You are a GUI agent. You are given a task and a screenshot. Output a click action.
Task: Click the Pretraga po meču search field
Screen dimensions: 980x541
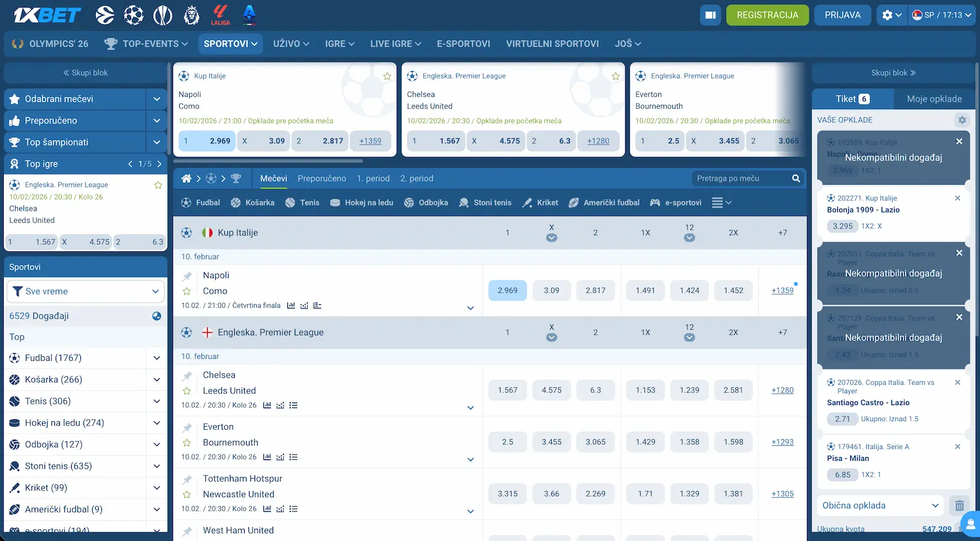pos(740,178)
